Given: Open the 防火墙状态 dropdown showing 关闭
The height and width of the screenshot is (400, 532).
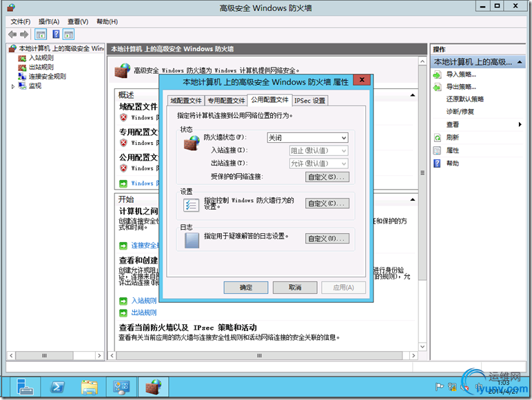Looking at the screenshot, I should (307, 137).
